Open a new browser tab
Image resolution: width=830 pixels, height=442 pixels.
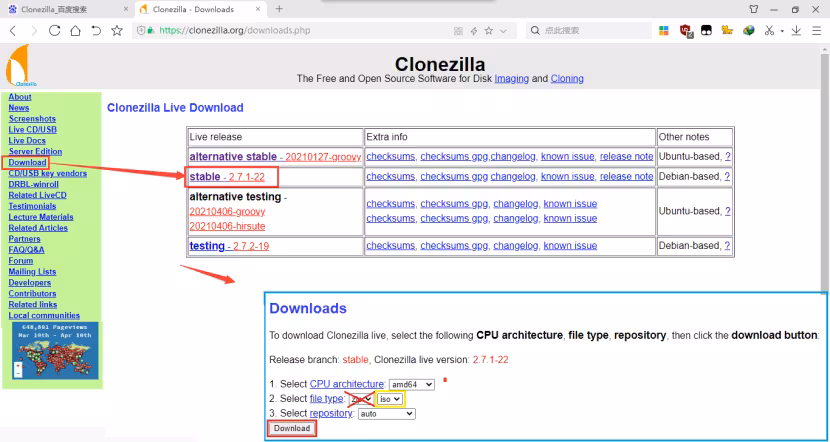pyautogui.click(x=279, y=8)
